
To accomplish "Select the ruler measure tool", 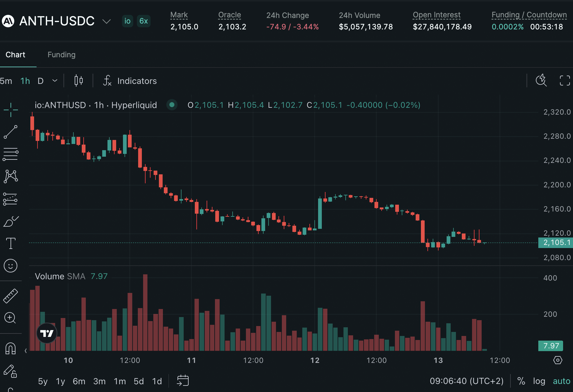I will tap(11, 296).
